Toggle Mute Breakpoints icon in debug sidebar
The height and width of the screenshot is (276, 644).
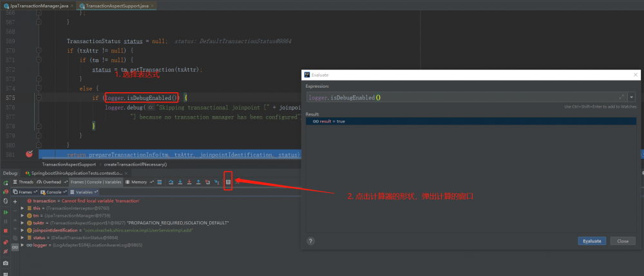click(x=6, y=251)
